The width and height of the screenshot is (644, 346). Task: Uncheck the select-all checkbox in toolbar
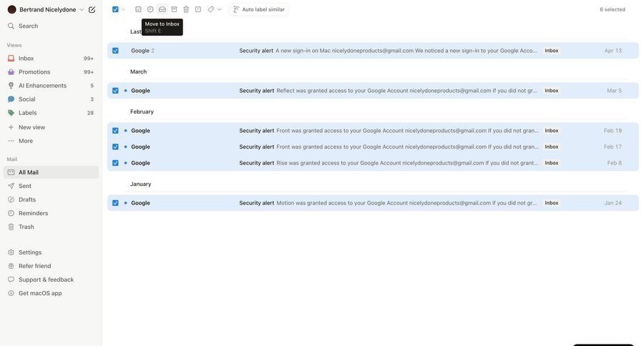[x=115, y=9]
